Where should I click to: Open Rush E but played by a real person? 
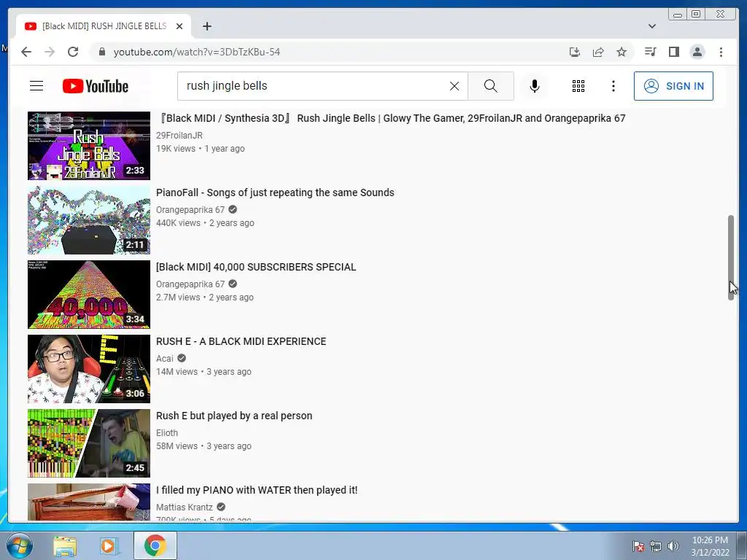click(234, 416)
